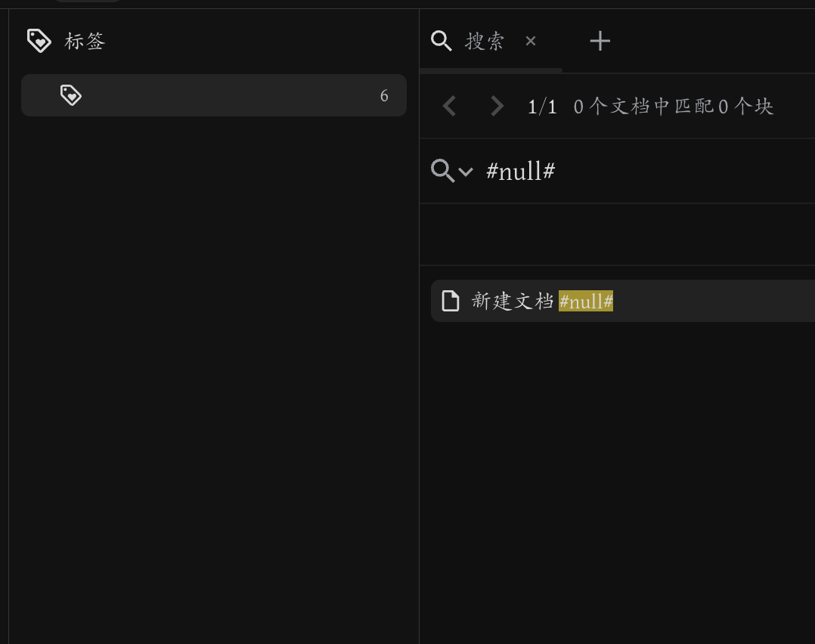815x644 pixels.
Task: Focus the search input containing #null#
Action: coord(520,171)
